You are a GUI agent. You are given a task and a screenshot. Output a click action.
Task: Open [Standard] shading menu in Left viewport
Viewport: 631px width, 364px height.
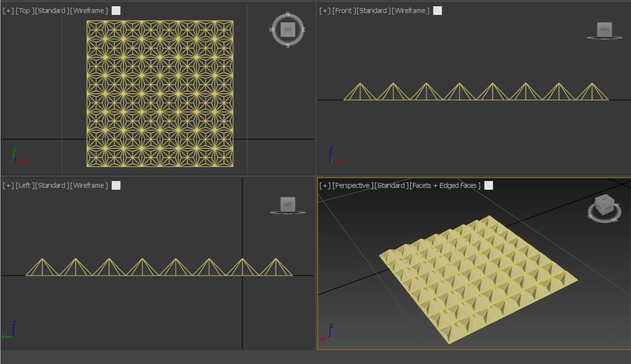coord(52,185)
